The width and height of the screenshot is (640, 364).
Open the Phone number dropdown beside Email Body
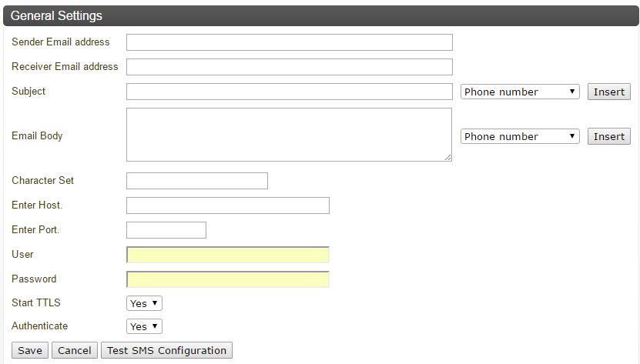tap(520, 136)
